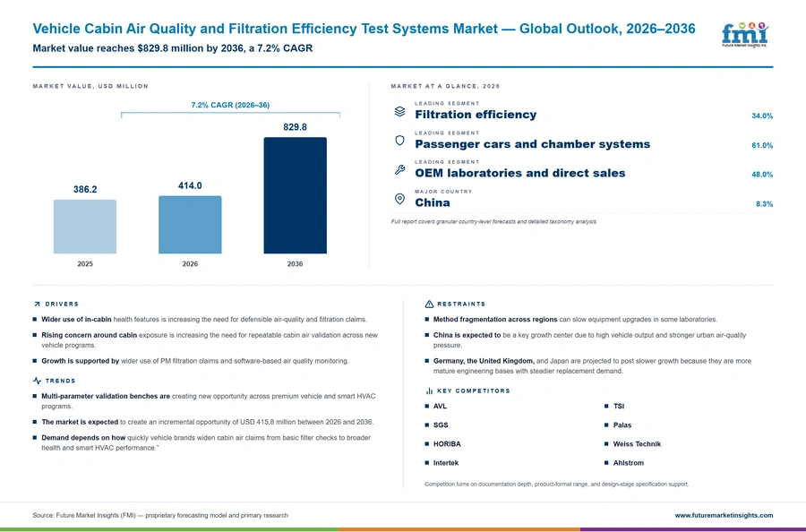Click the 'Competition turns on documentation depth' note
This screenshot has height=532, width=806.
[557, 485]
